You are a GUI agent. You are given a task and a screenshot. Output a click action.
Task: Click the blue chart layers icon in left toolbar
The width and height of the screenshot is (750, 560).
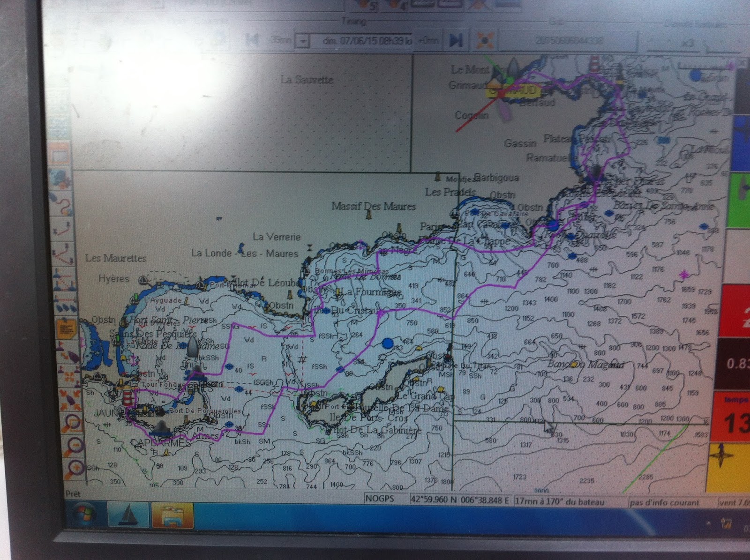point(61,177)
